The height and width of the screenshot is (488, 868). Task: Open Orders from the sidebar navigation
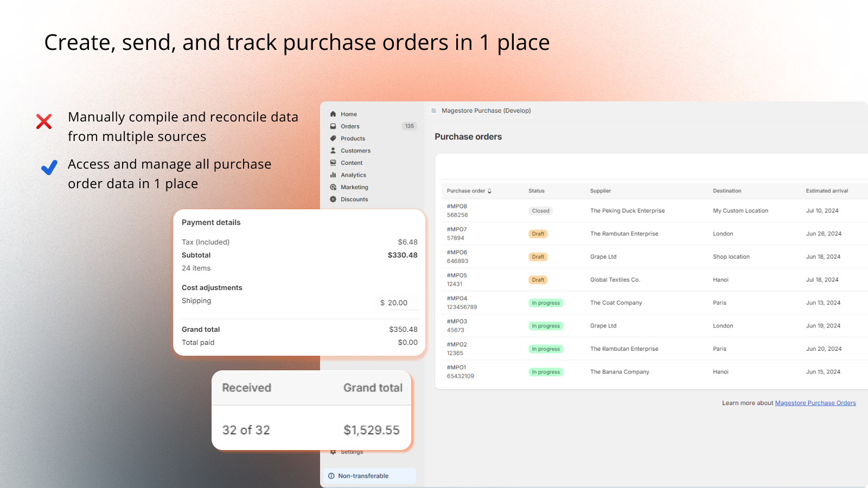(x=349, y=126)
